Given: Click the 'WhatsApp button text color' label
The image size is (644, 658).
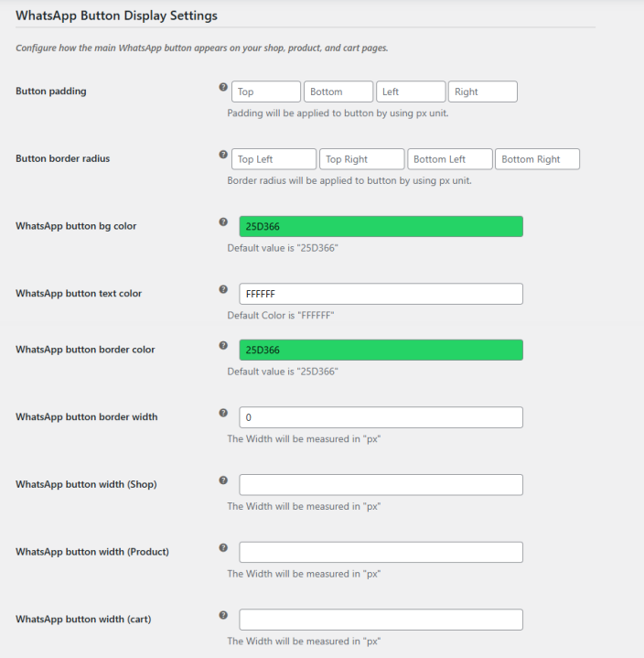Looking at the screenshot, I should coord(79,294).
